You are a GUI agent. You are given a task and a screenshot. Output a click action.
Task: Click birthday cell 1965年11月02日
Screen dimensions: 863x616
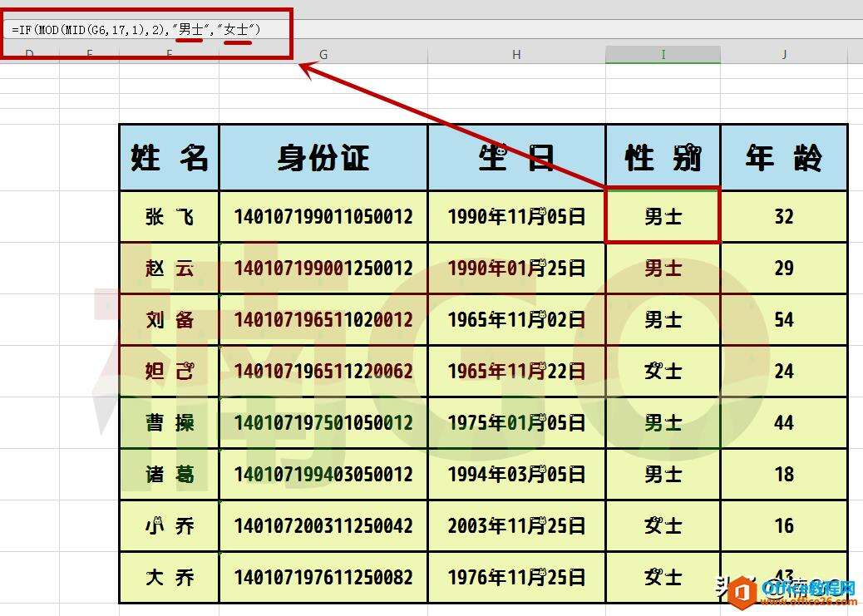pos(516,320)
